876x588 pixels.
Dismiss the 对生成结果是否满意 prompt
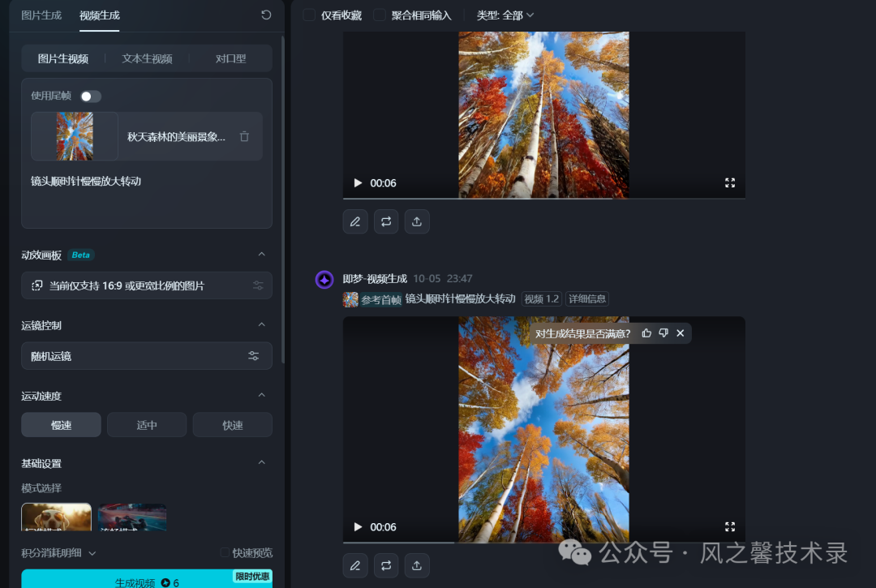pos(681,333)
